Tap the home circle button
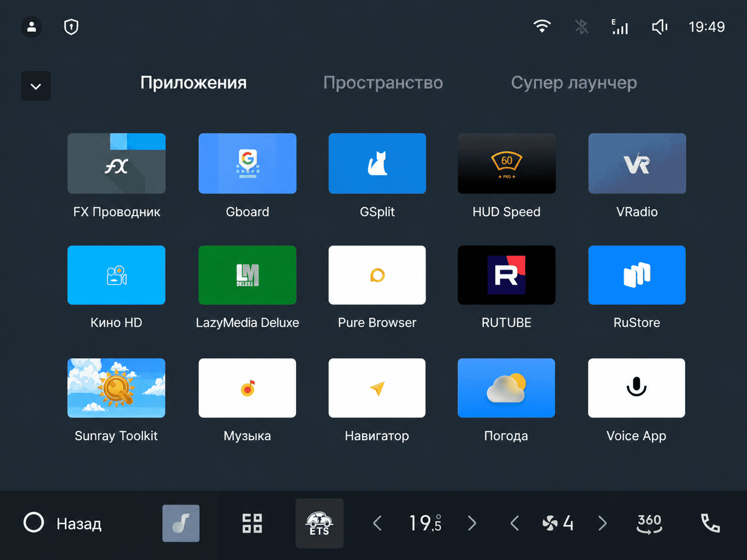Screen dimensions: 747x560 [34, 522]
